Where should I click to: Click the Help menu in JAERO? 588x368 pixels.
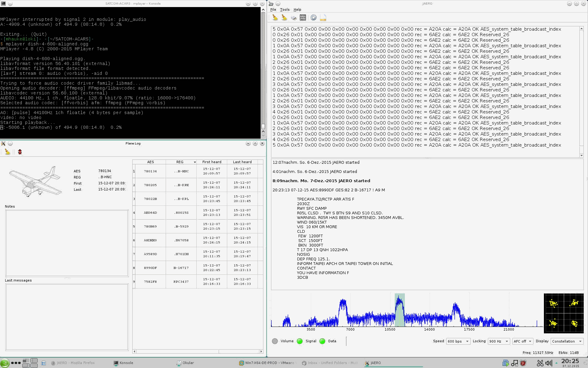(297, 9)
